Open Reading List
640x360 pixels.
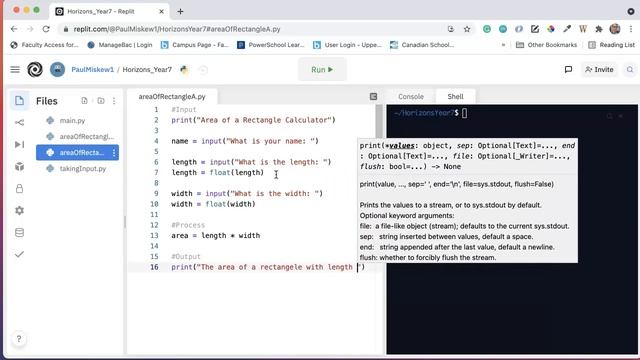(611, 45)
